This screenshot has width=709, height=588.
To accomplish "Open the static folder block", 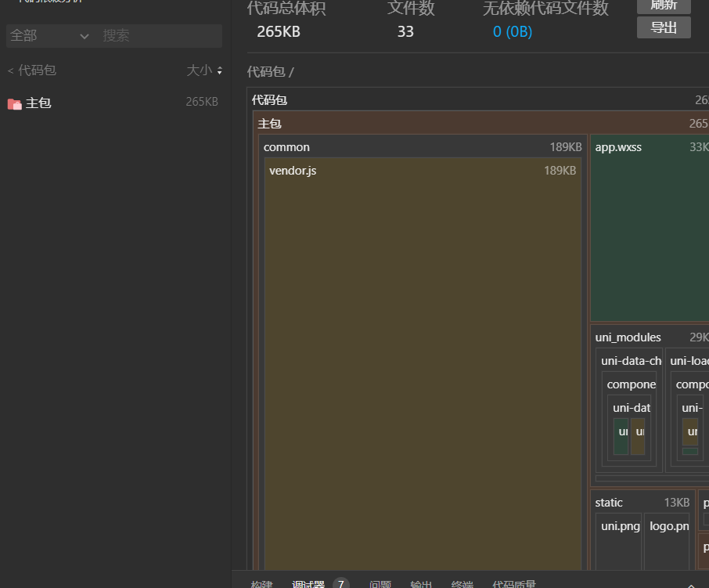I will [642, 503].
